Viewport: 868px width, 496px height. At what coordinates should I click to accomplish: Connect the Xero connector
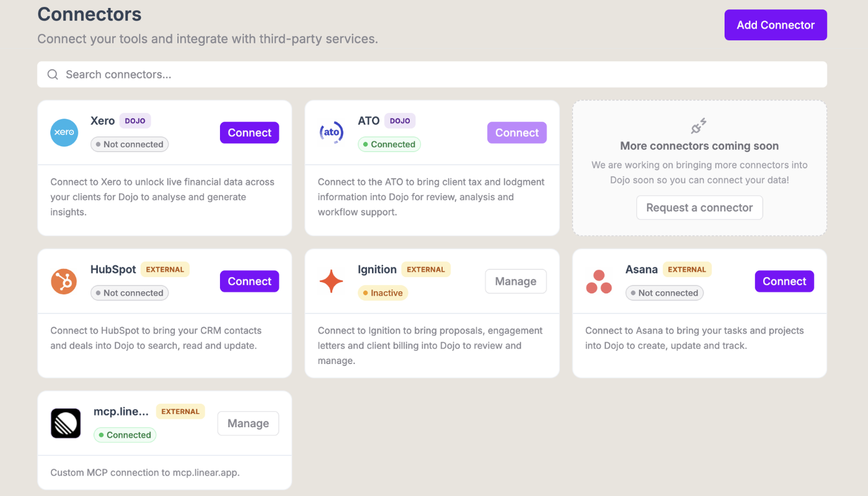click(x=249, y=133)
